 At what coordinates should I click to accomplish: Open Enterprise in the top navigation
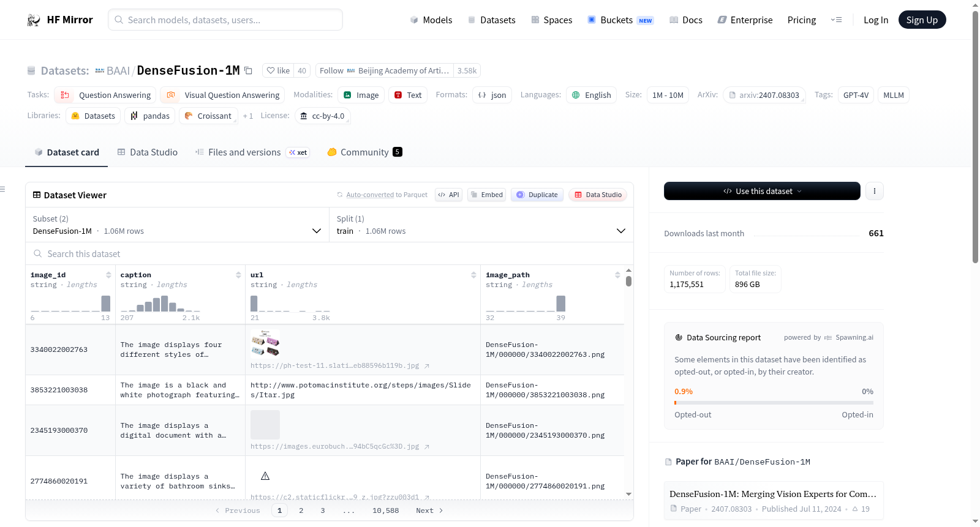coord(745,20)
